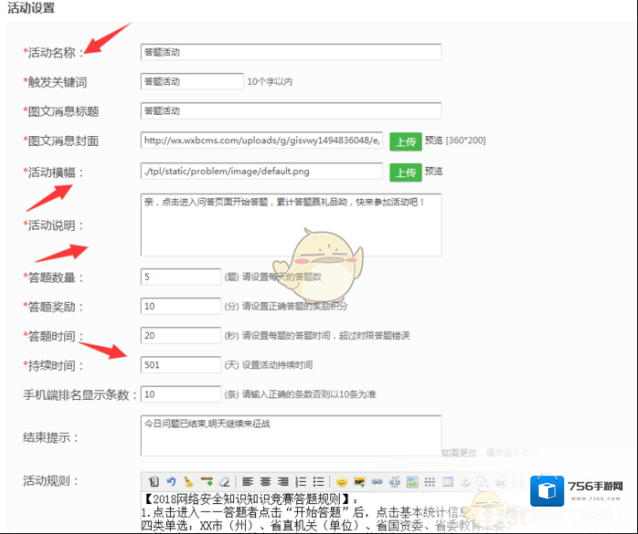This screenshot has height=534, width=638.
Task: Click the insert link chain icon
Action: [377, 481]
